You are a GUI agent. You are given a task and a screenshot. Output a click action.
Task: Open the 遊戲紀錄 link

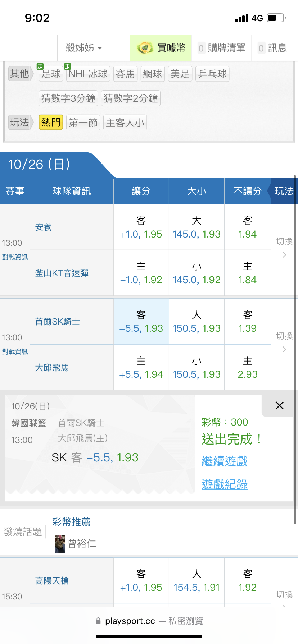(225, 484)
